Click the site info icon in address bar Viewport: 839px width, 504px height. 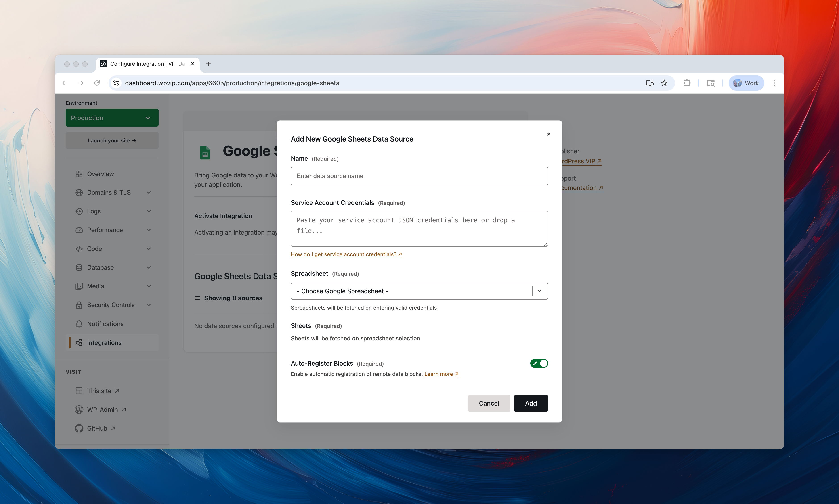pos(116,83)
